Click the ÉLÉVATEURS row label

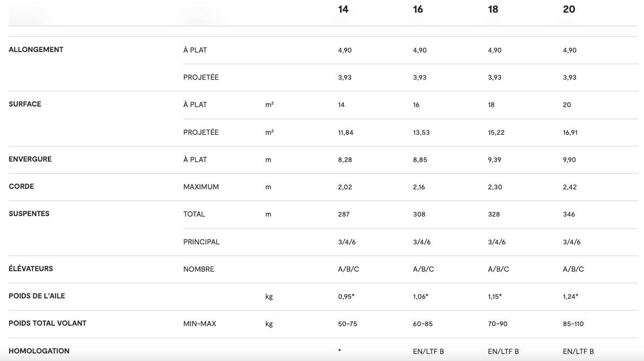pos(31,269)
